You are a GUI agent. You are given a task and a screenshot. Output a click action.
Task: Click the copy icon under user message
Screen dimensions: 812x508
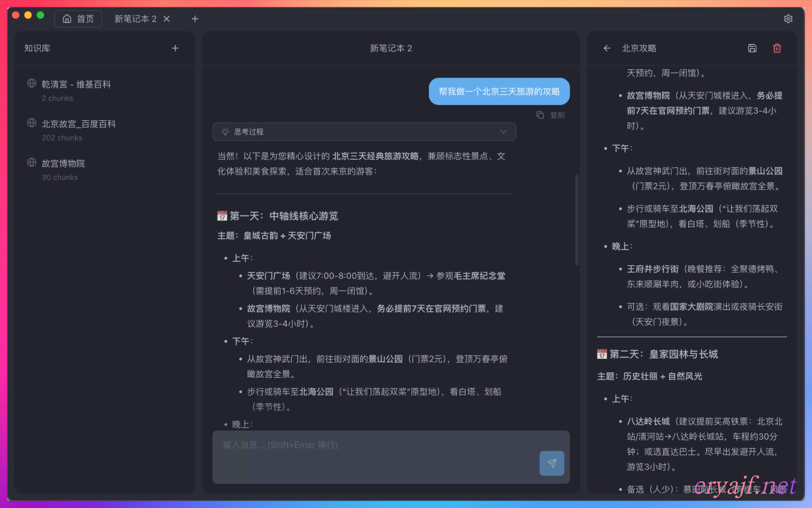(x=540, y=115)
